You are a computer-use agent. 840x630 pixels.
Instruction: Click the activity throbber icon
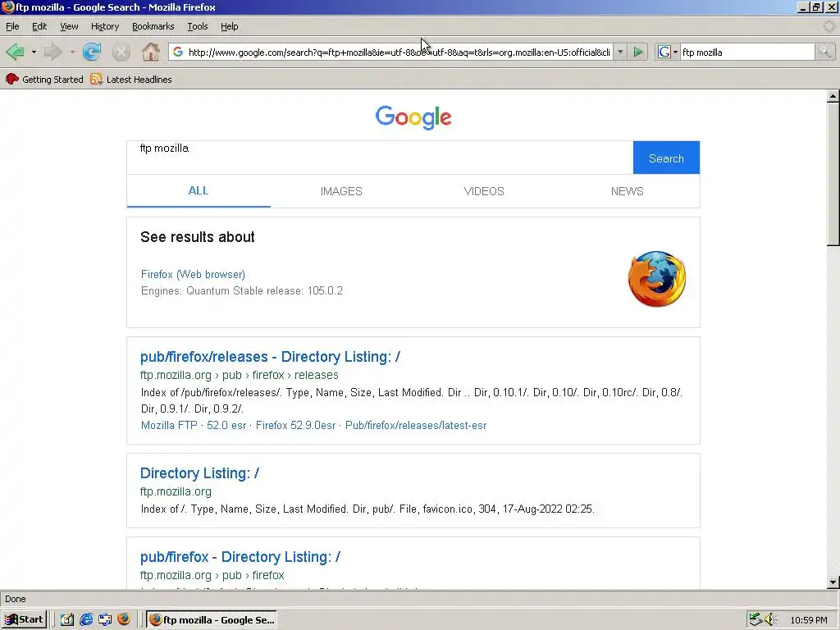[829, 26]
